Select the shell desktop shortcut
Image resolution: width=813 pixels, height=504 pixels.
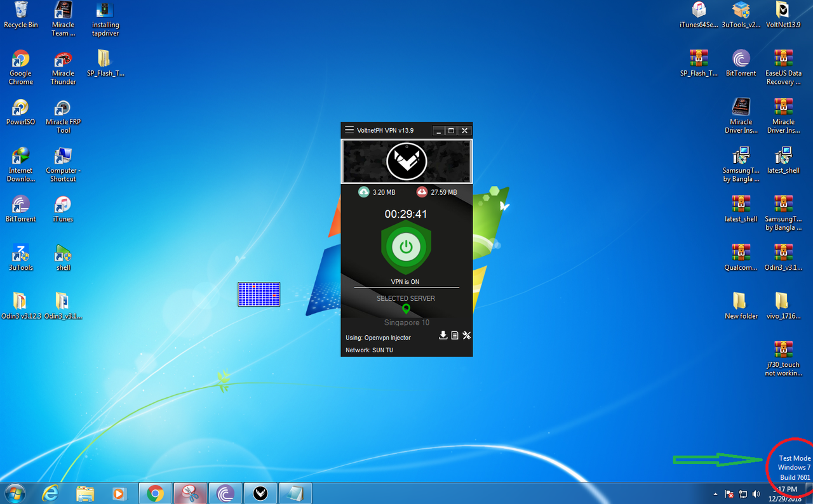pyautogui.click(x=64, y=258)
